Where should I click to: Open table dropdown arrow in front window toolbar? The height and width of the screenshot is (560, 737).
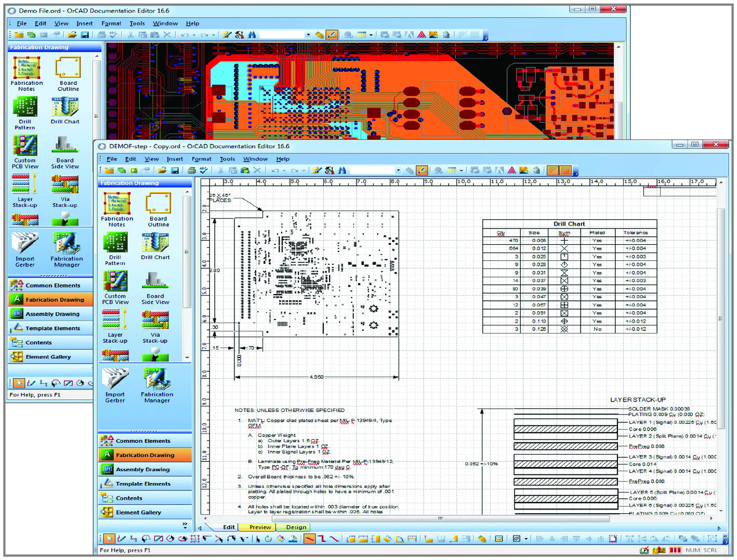click(461, 171)
